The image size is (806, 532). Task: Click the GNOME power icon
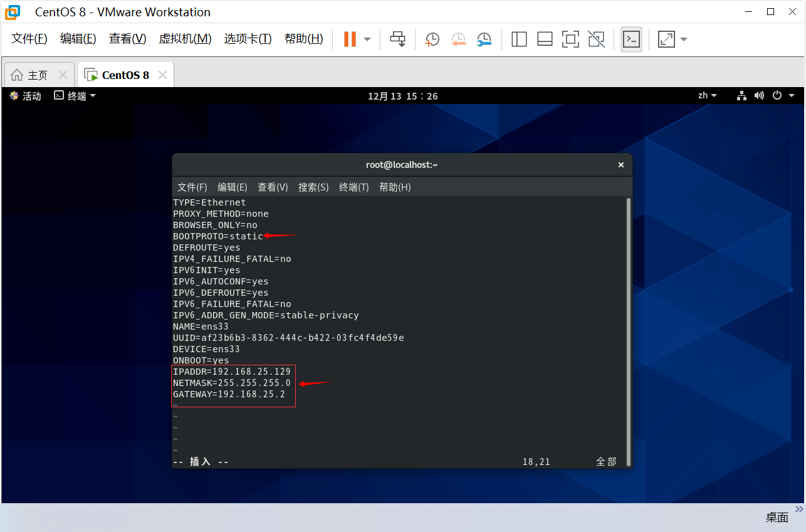(777, 96)
